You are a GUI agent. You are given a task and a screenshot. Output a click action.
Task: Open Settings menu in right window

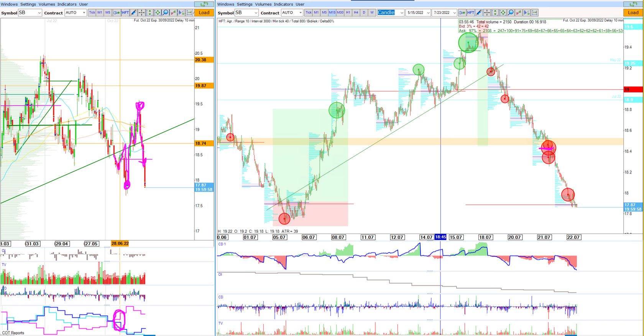pos(245,4)
